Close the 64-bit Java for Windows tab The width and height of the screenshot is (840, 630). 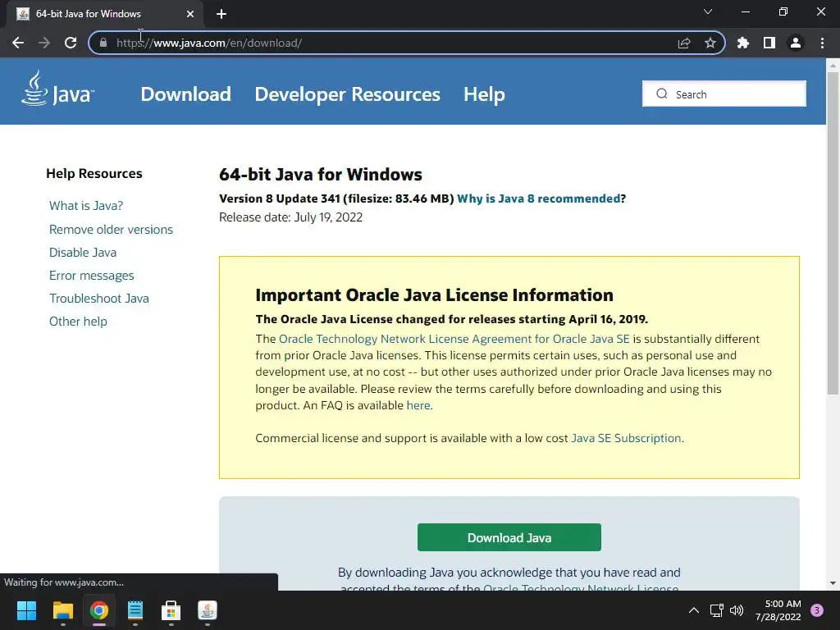190,14
